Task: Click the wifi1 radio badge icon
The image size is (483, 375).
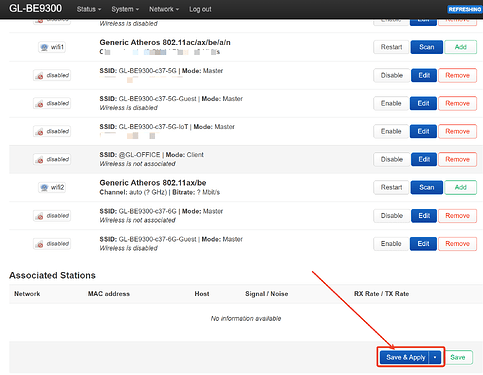Action: coord(52,47)
